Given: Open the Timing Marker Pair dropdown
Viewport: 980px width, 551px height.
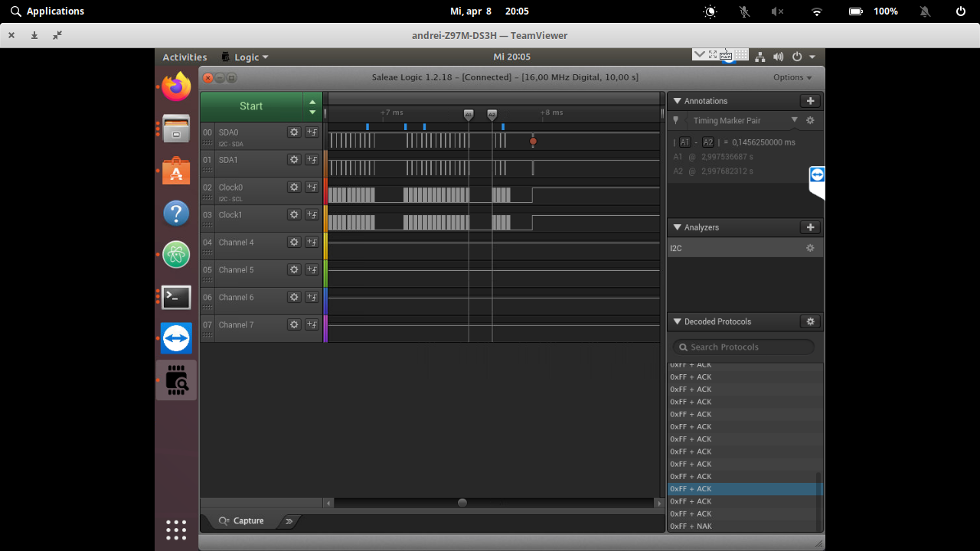Looking at the screenshot, I should point(794,120).
